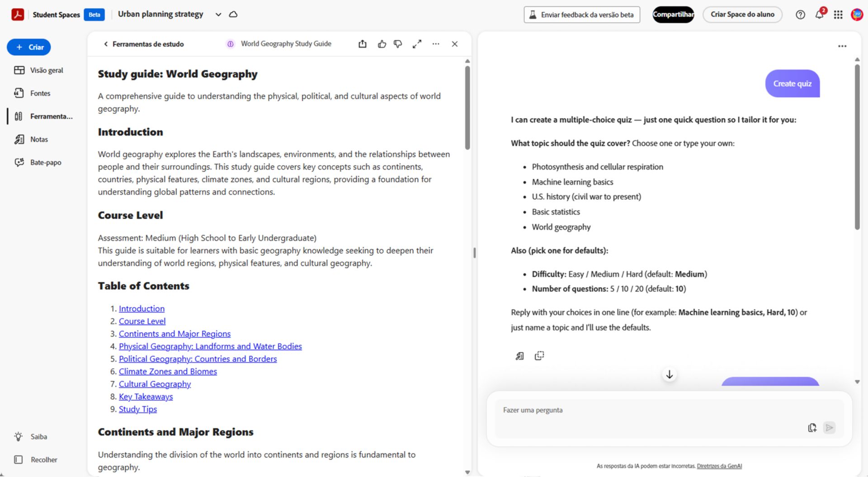Click the chat panel vertical scrollbar thumb

(857, 147)
